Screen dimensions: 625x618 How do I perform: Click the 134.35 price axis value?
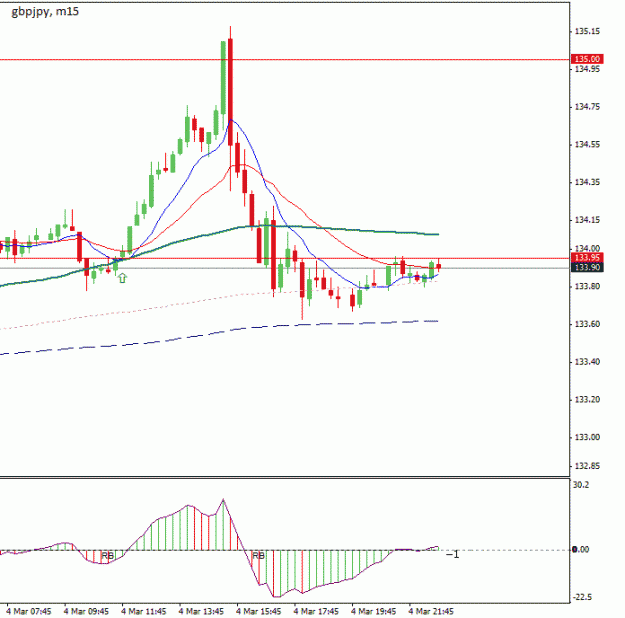pyautogui.click(x=587, y=182)
